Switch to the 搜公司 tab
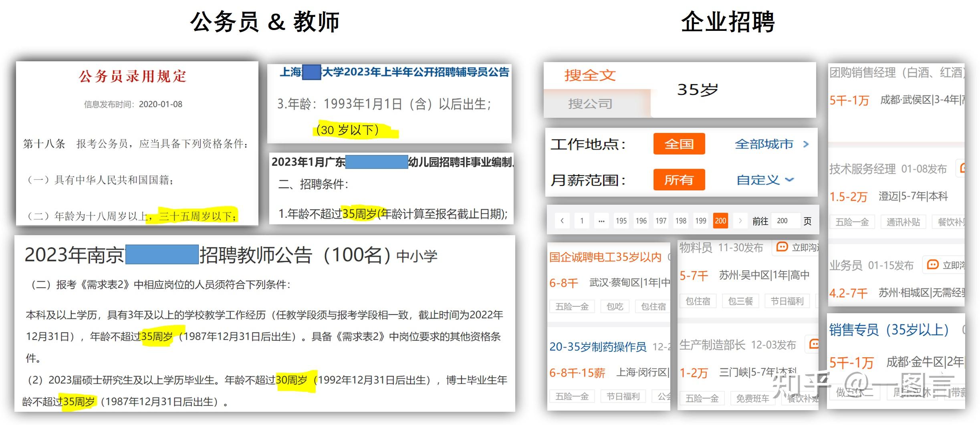The width and height of the screenshot is (980, 425). pos(590,104)
